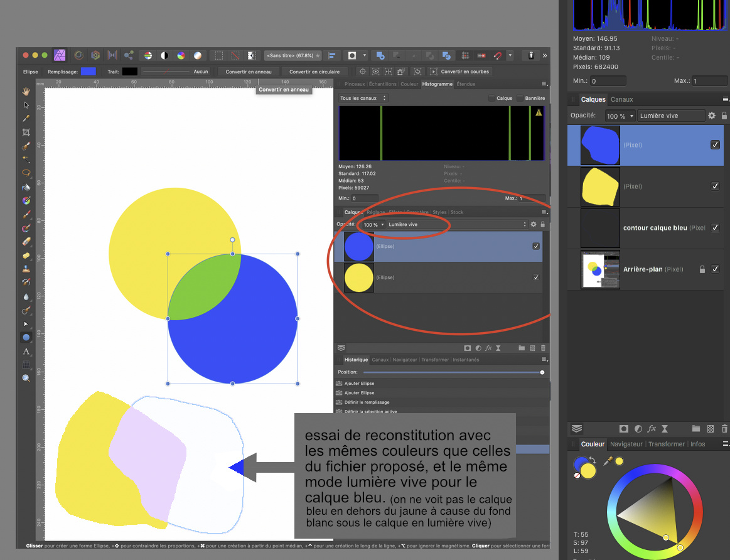
Task: Apply auto levels with the striped circle icon
Action: click(x=148, y=55)
